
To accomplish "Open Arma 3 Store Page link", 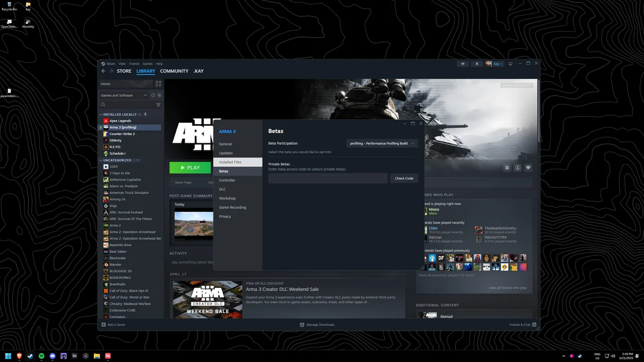I will click(183, 182).
